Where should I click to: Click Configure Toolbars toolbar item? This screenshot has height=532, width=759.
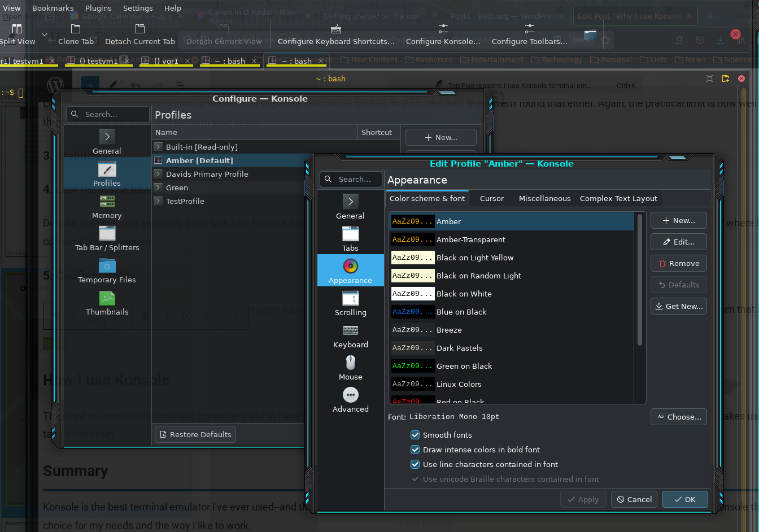click(529, 34)
